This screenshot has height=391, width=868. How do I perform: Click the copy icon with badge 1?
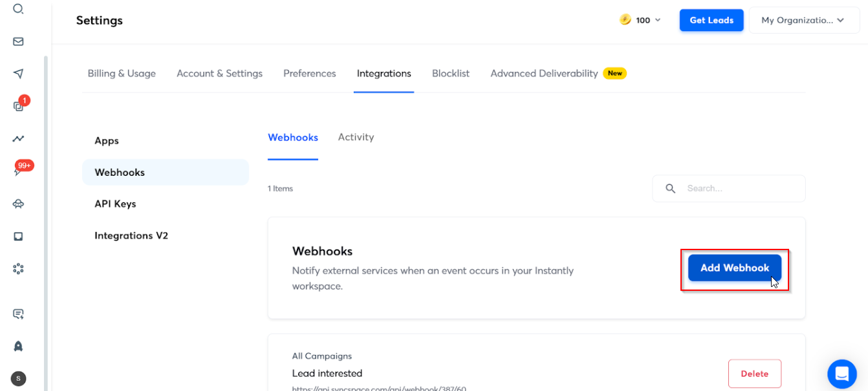pos(18,107)
